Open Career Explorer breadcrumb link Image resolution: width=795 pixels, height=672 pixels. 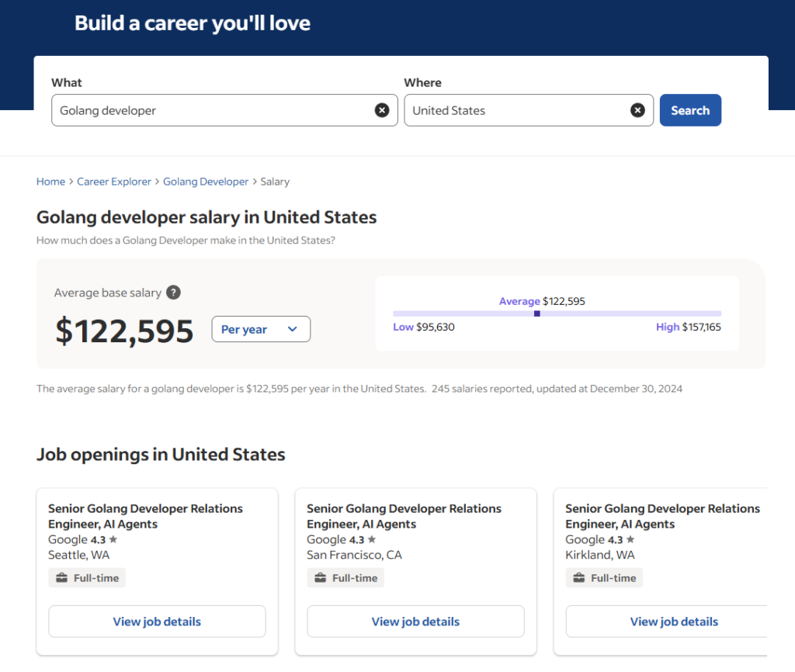click(114, 182)
